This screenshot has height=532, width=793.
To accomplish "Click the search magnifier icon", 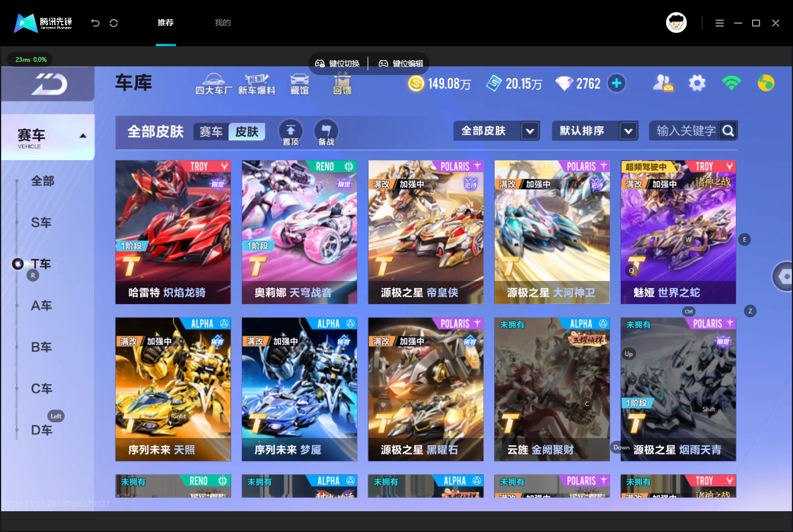I will 728,131.
